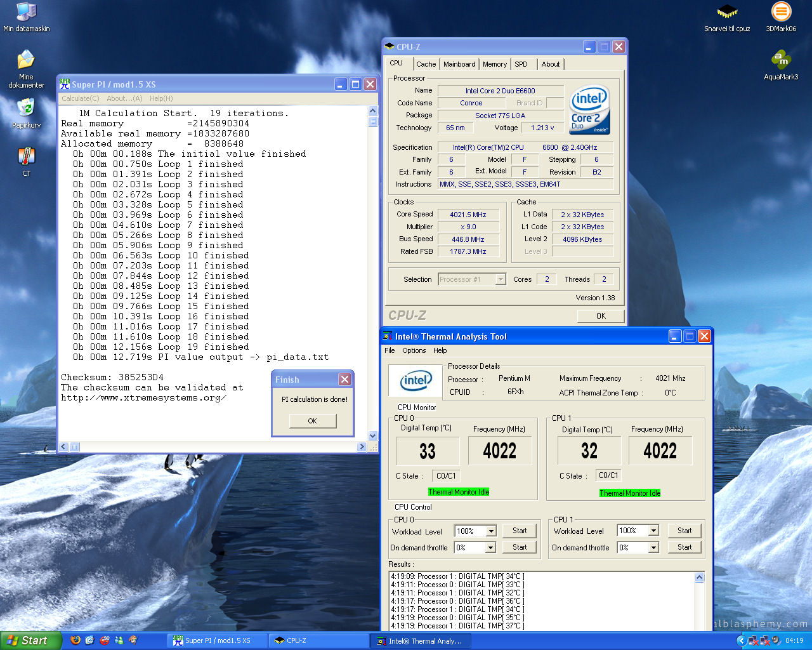Start CPU 0 on demand throttle
Image resolution: width=812 pixels, height=650 pixels.
coord(520,547)
